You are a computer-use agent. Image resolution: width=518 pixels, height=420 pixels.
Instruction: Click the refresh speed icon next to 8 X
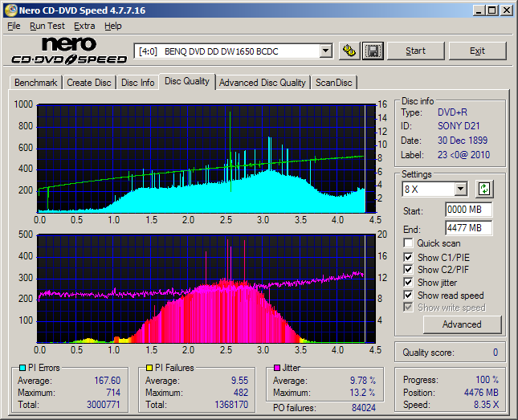point(483,190)
